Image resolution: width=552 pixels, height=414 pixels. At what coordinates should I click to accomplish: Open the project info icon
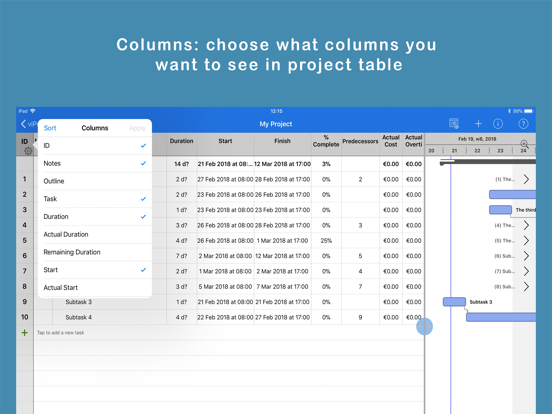[x=498, y=124]
